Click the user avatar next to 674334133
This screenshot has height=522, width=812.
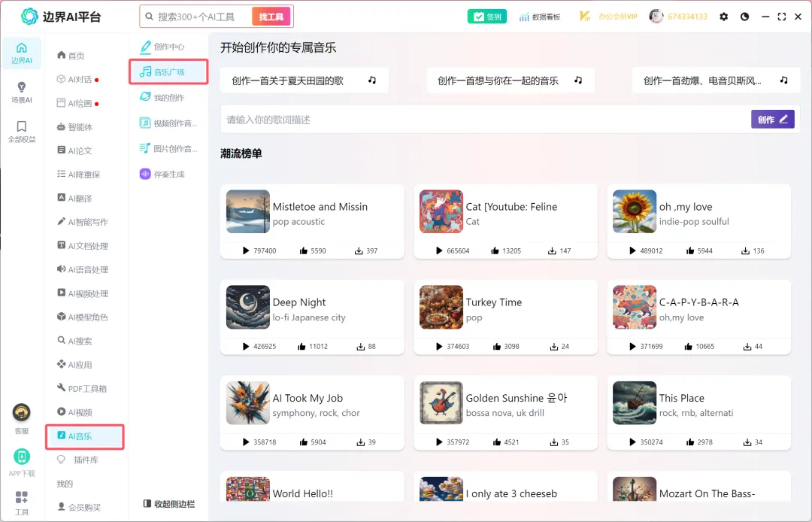coord(656,16)
